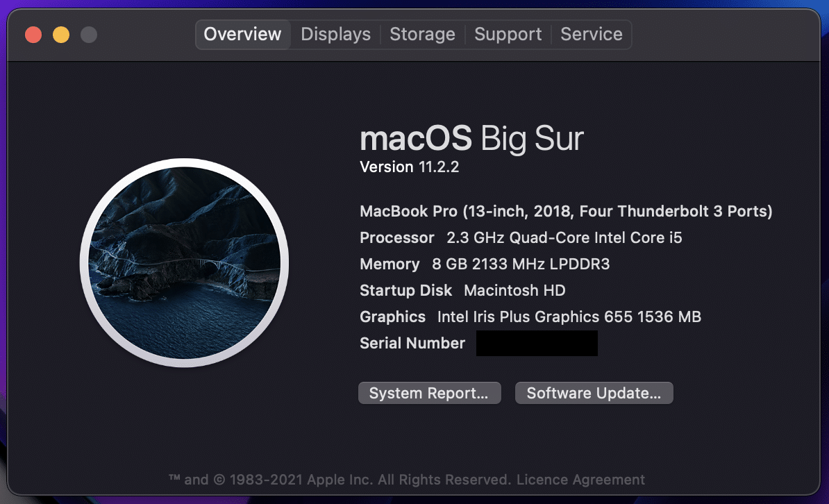This screenshot has width=829, height=504.
Task: Minimize window with yellow button
Action: click(61, 35)
